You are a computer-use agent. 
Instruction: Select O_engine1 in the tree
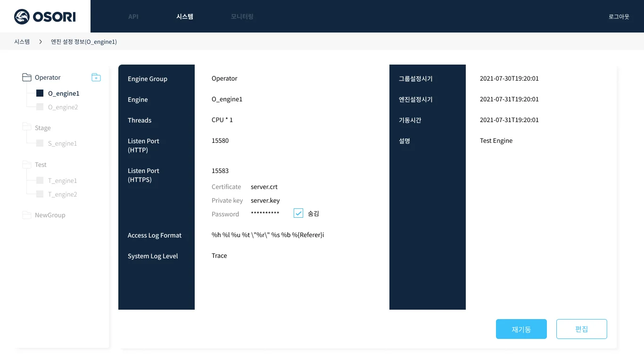[x=64, y=93]
